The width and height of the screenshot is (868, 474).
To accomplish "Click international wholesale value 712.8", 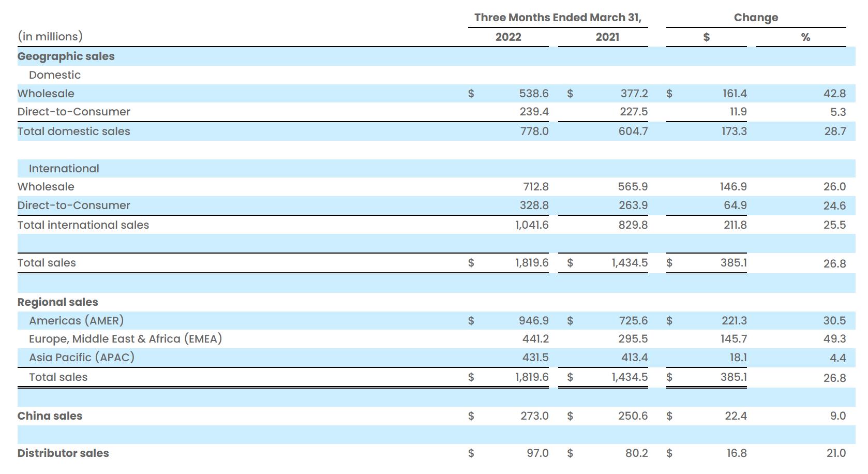I will [535, 187].
